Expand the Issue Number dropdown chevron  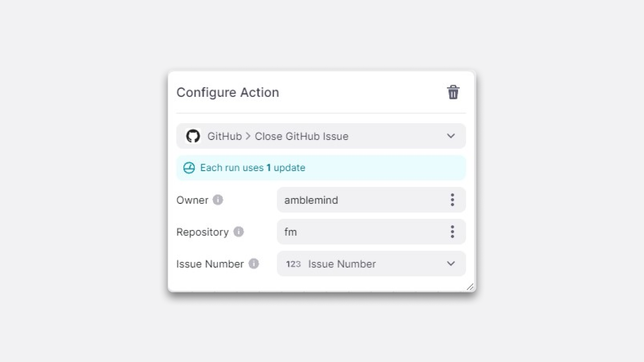[x=451, y=264]
